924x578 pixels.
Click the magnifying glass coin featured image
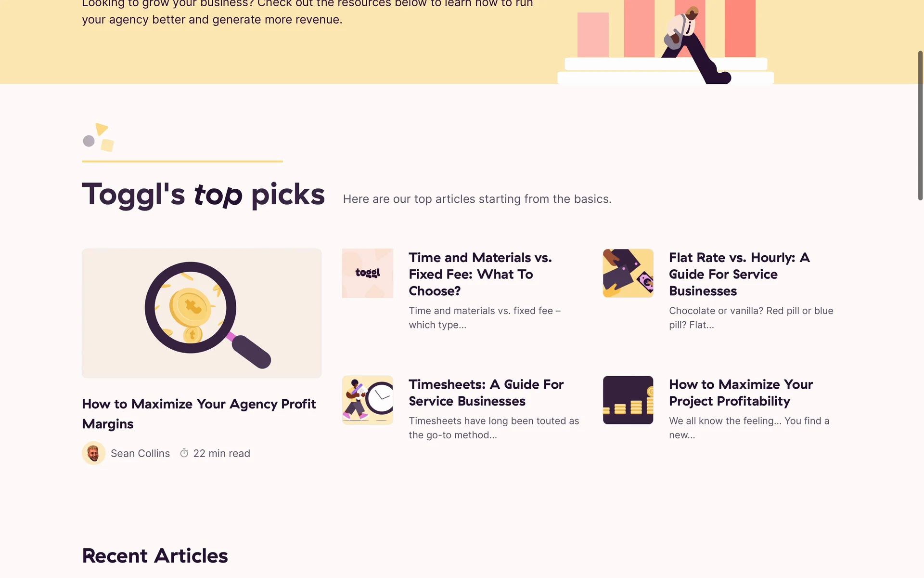pyautogui.click(x=201, y=313)
